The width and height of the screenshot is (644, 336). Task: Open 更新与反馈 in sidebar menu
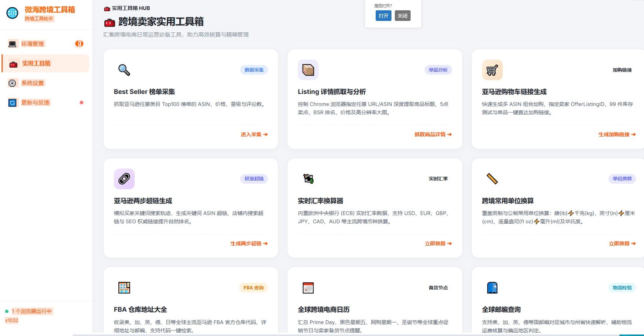pos(46,102)
